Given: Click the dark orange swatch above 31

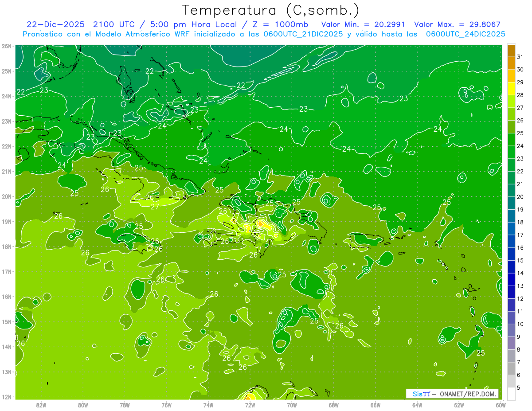Looking at the screenshot, I should point(511,50).
